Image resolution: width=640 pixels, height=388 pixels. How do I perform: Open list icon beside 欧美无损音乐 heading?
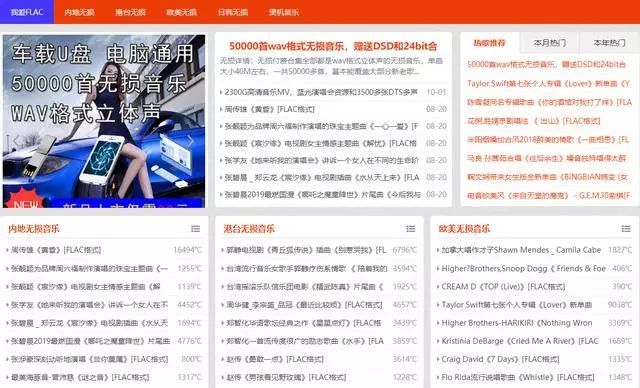coord(626,229)
